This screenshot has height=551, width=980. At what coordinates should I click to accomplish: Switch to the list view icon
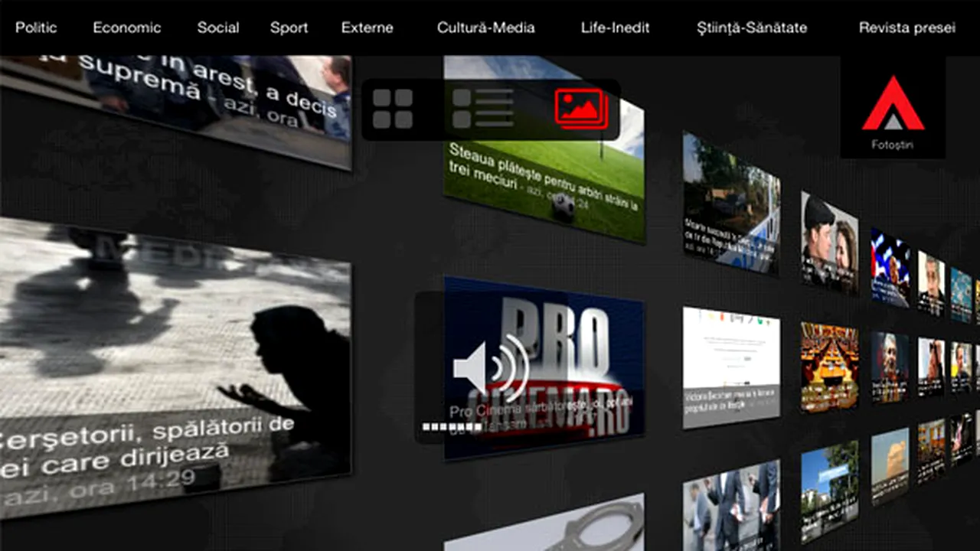pos(483,109)
